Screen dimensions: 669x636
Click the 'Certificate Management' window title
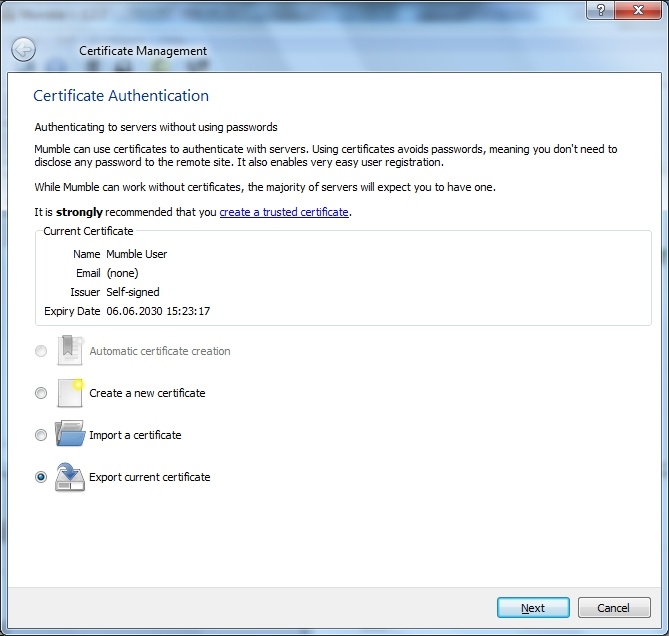coord(143,51)
